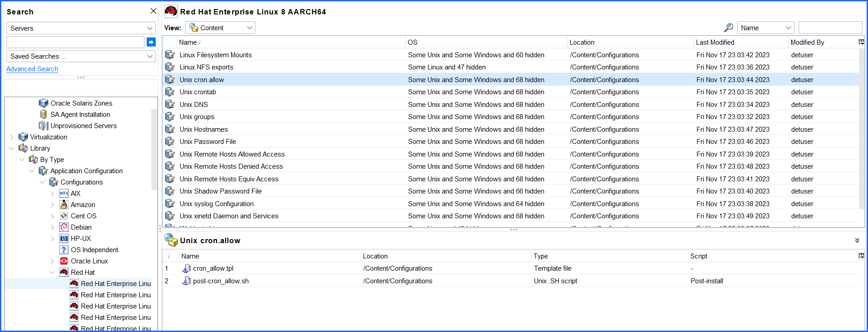Select the Unix syslog Configuration row
868x332 pixels.
[511, 203]
